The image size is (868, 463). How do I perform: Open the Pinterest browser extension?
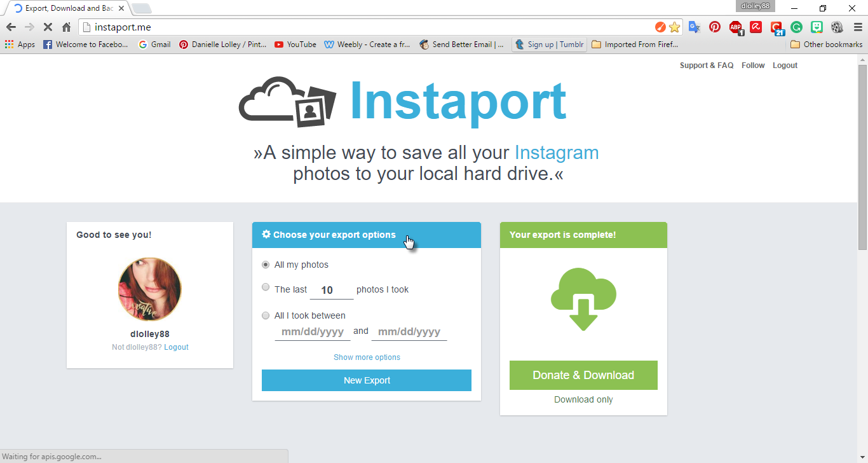715,27
